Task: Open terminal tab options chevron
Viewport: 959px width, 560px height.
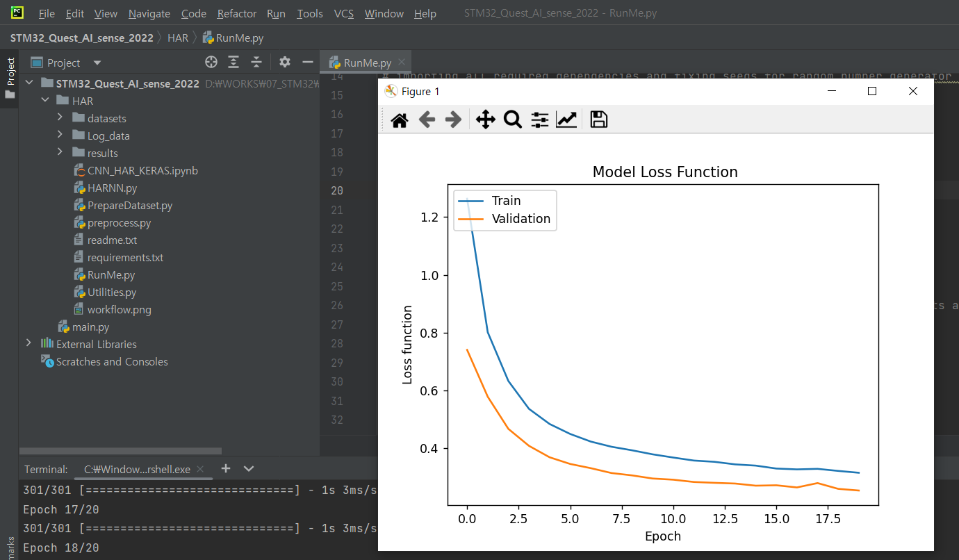Action: (x=249, y=468)
